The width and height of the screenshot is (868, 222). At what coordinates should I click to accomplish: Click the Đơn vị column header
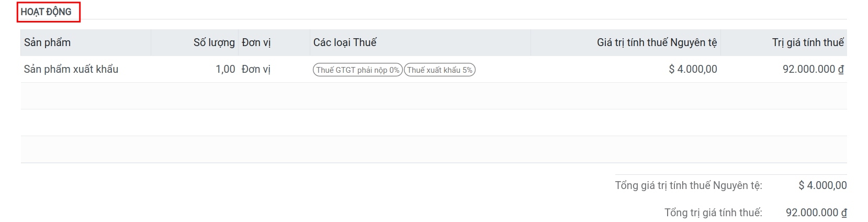(x=256, y=42)
